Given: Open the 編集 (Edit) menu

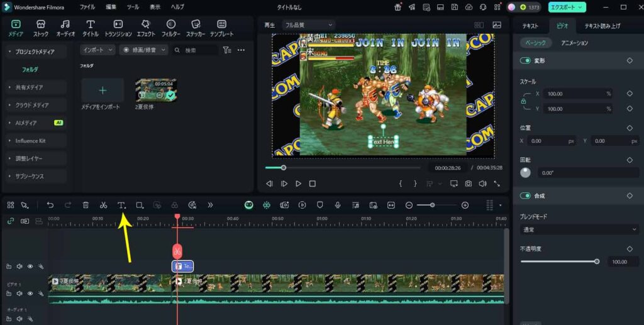Looking at the screenshot, I should (111, 7).
